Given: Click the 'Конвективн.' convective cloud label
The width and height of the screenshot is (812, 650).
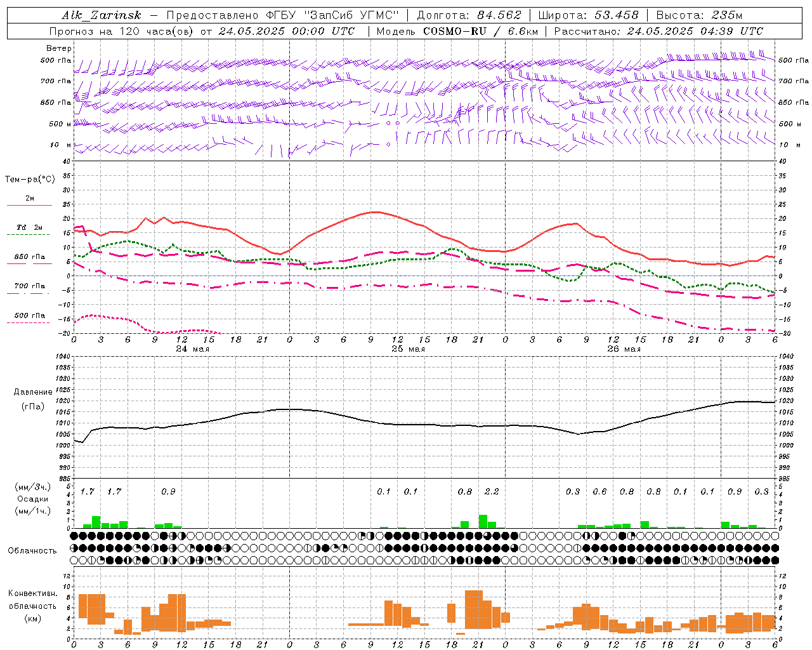Looking at the screenshot, I should [33, 594].
